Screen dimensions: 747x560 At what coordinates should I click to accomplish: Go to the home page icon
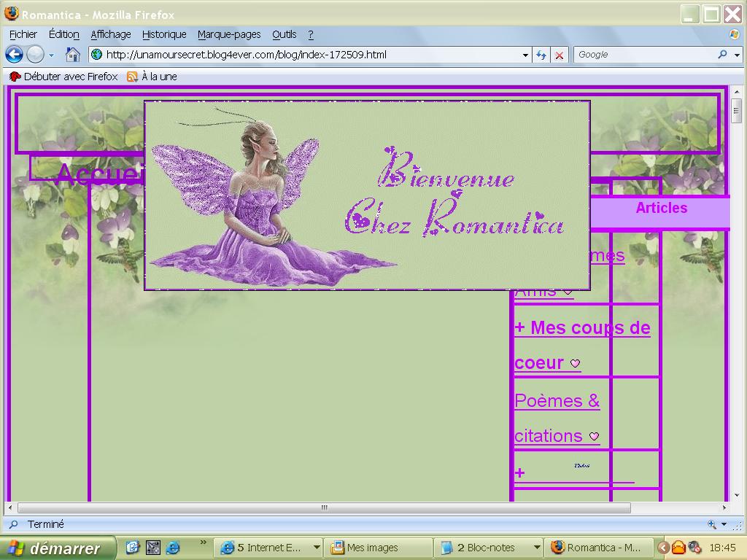click(x=72, y=55)
